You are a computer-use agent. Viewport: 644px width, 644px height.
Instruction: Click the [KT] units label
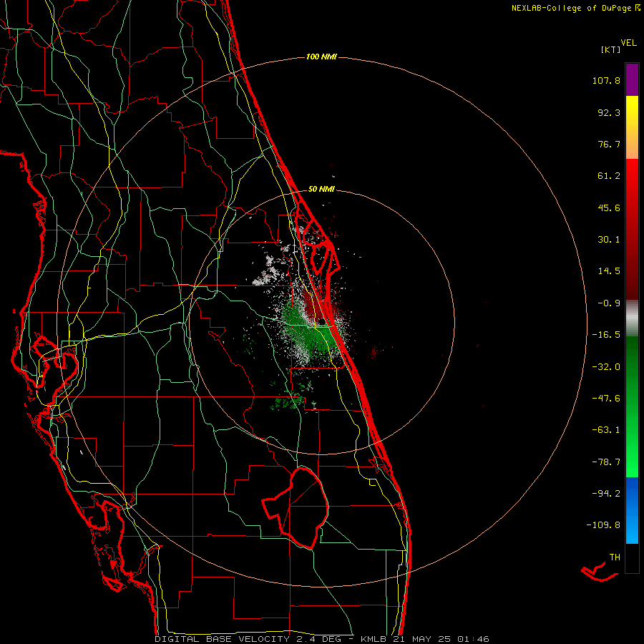coord(611,49)
